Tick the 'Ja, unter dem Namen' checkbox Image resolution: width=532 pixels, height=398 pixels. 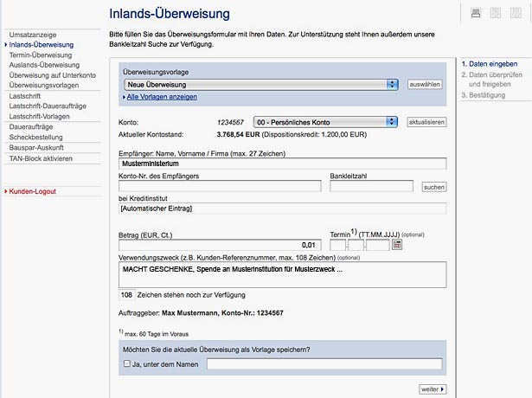(x=127, y=364)
